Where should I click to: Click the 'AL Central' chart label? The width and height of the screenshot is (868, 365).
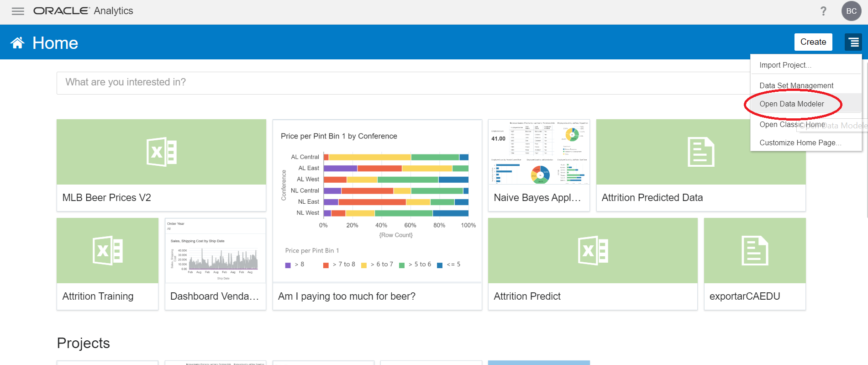point(305,157)
